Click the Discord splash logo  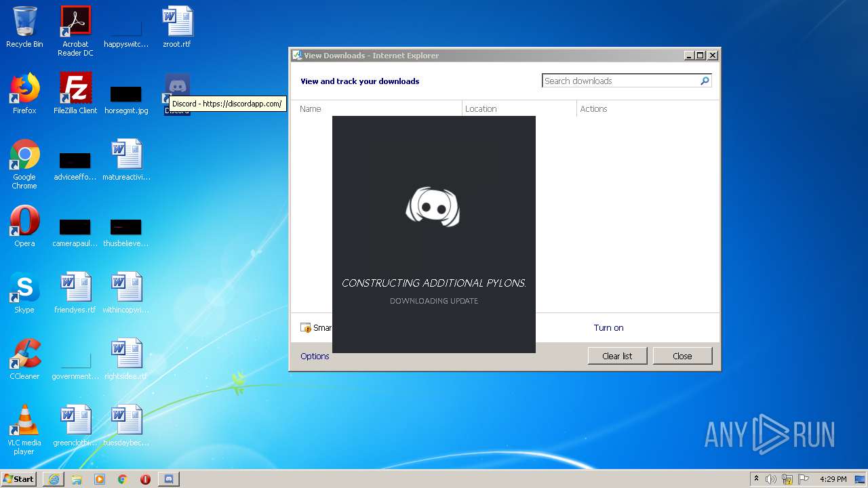coord(433,207)
